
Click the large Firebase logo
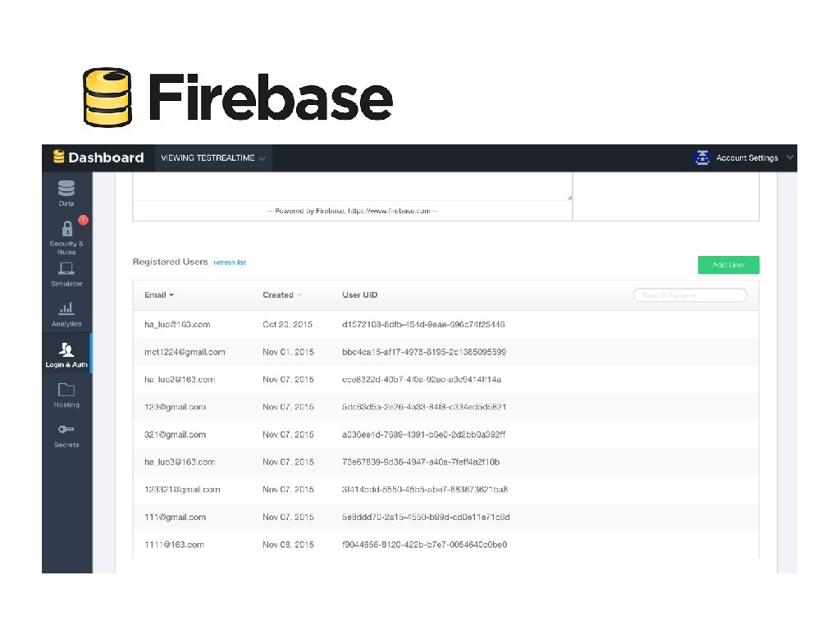pyautogui.click(x=239, y=98)
